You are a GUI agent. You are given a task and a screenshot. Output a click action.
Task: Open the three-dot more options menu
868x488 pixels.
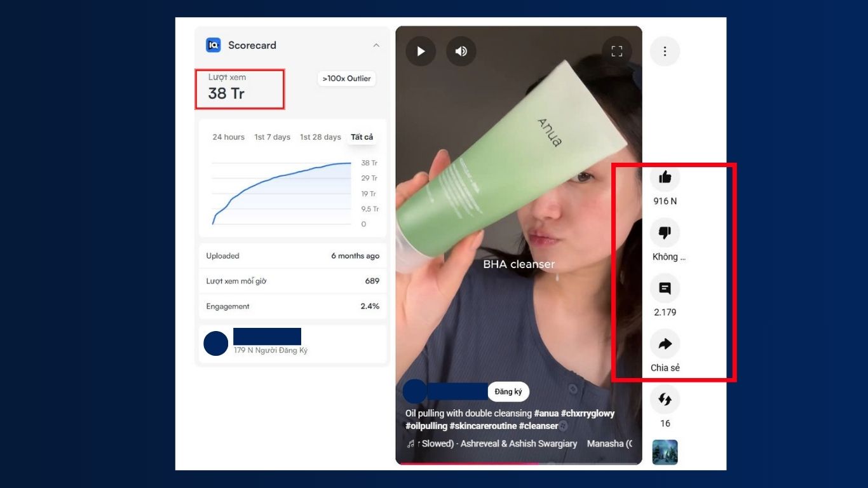(665, 51)
